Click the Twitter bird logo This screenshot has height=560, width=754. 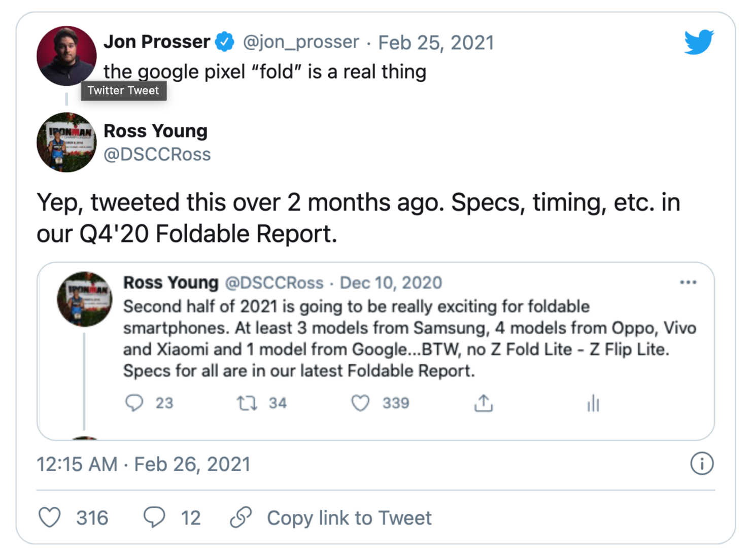pyautogui.click(x=699, y=42)
